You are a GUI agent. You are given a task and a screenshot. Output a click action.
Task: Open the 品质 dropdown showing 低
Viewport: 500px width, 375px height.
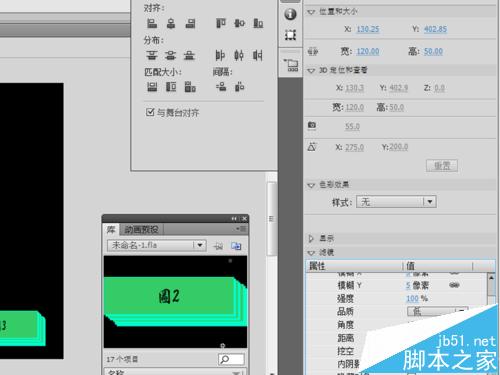(438, 311)
